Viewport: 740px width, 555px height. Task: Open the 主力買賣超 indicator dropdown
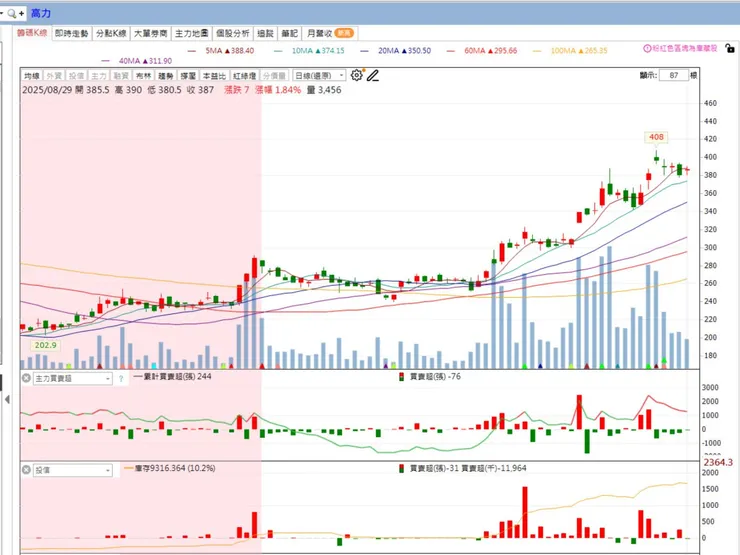pyautogui.click(x=72, y=378)
